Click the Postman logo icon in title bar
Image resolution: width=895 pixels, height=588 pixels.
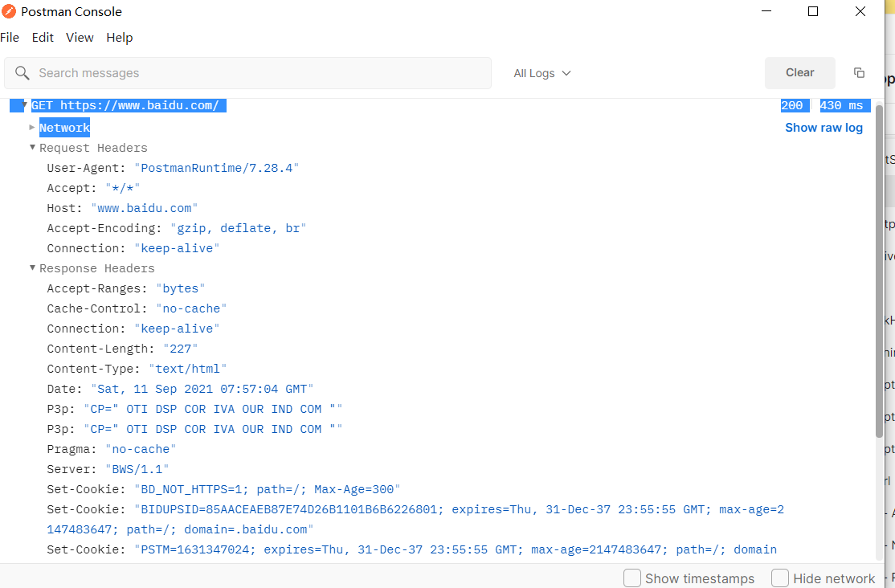(9, 11)
